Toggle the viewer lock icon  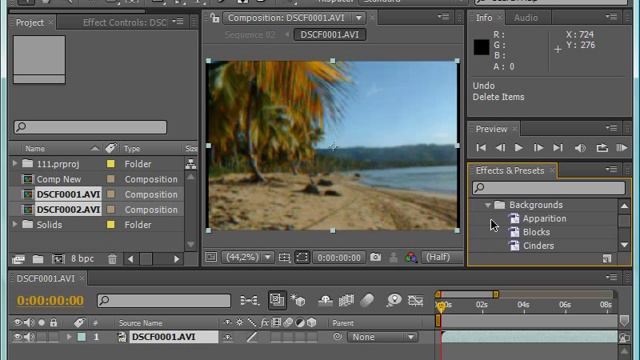tap(214, 18)
